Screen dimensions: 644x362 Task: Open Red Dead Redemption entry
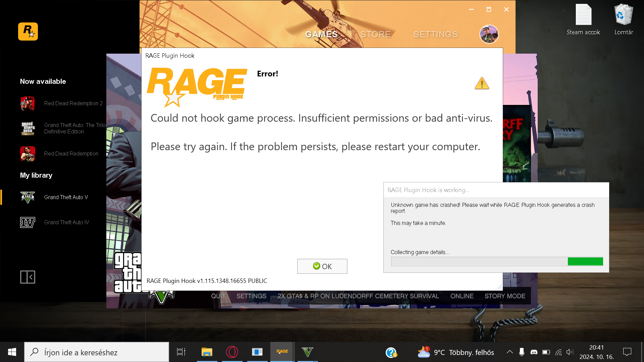[x=71, y=154]
